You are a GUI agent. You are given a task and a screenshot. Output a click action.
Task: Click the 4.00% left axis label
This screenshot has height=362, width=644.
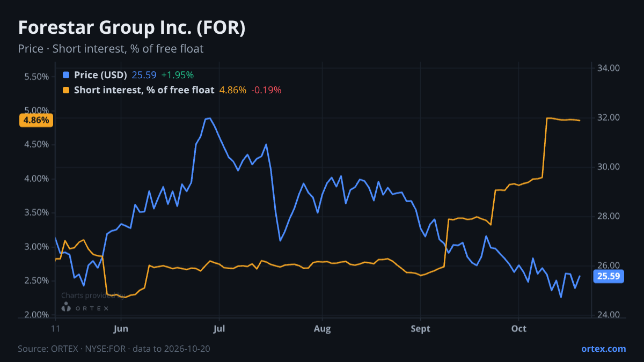click(x=37, y=179)
